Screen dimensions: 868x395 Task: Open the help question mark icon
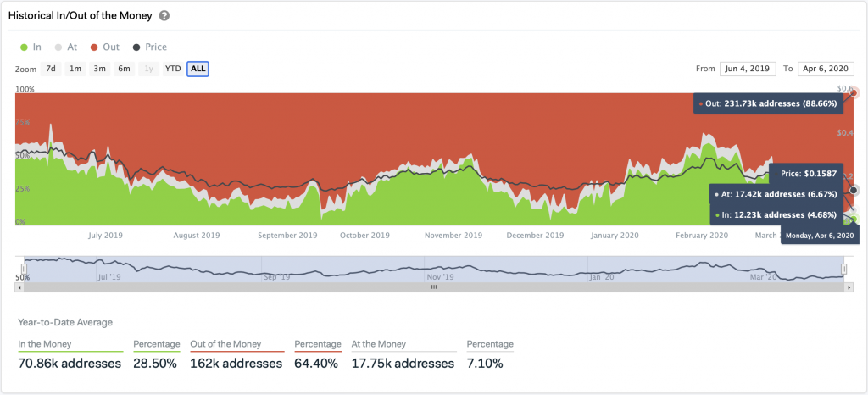click(x=164, y=15)
